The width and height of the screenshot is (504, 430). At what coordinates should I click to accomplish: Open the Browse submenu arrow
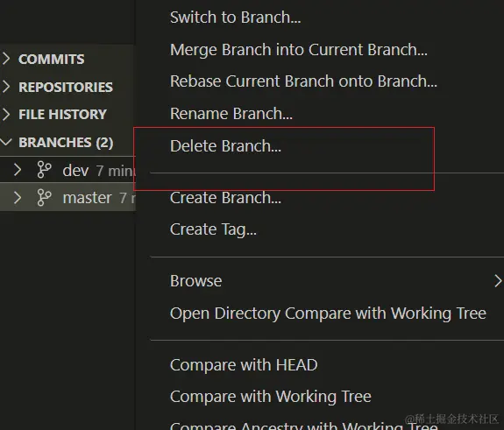click(498, 281)
